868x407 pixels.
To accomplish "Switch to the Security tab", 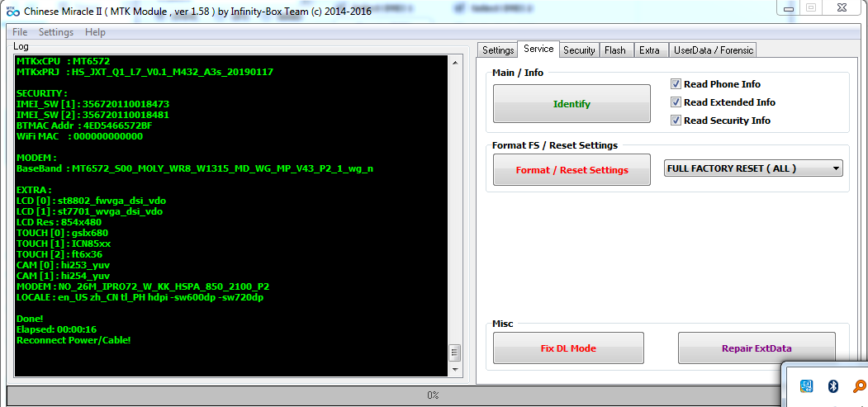I will click(579, 50).
